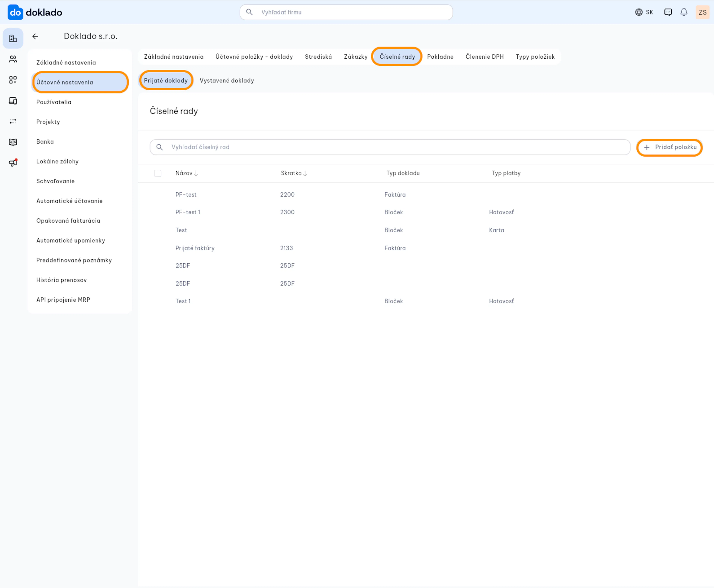Click skratka value 2300
Image resolution: width=714 pixels, height=588 pixels.
(287, 212)
